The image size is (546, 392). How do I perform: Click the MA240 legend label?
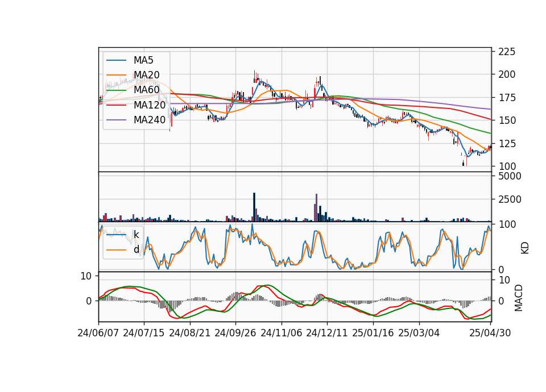[150, 120]
